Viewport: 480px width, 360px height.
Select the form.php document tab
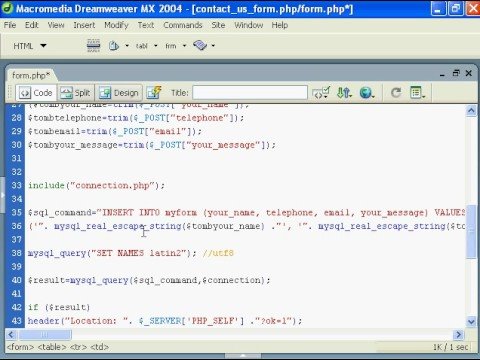(31, 75)
